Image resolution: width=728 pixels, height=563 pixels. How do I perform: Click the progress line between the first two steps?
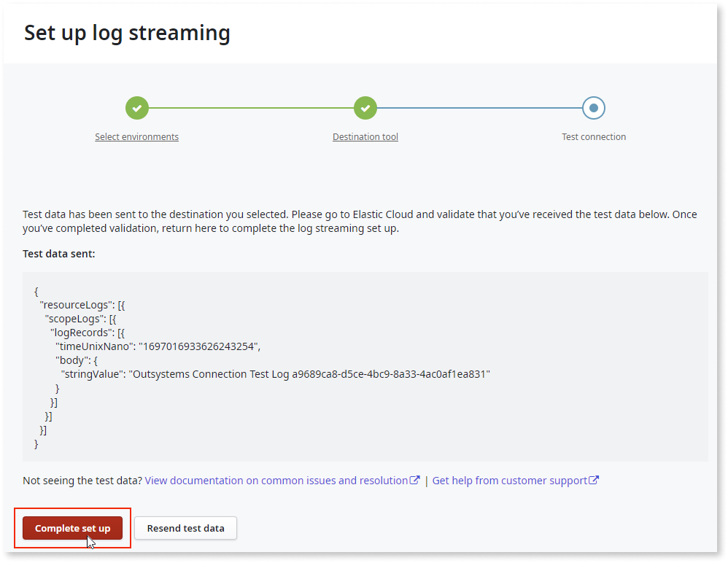pyautogui.click(x=251, y=107)
